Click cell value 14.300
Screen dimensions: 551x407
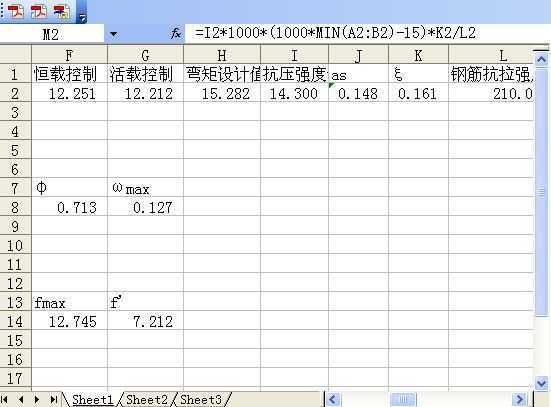pyautogui.click(x=294, y=93)
